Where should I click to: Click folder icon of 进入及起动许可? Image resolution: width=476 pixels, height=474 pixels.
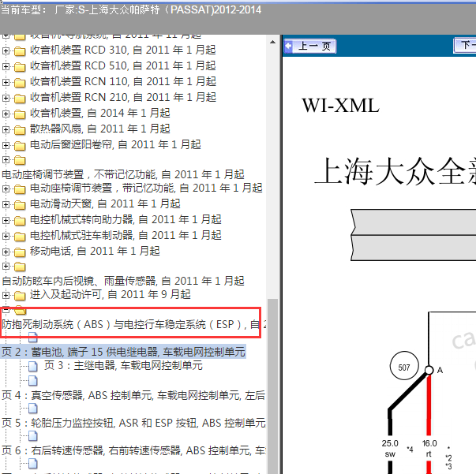coord(20,296)
